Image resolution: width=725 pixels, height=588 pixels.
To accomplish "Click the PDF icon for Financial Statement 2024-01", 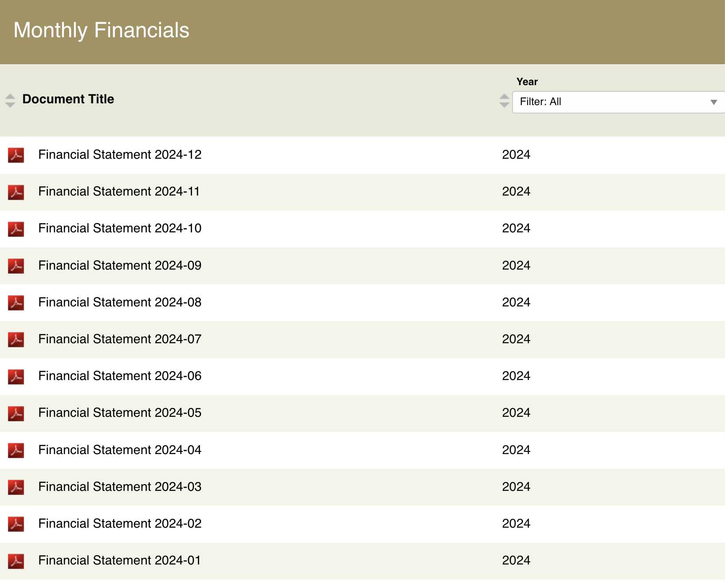I will [16, 561].
